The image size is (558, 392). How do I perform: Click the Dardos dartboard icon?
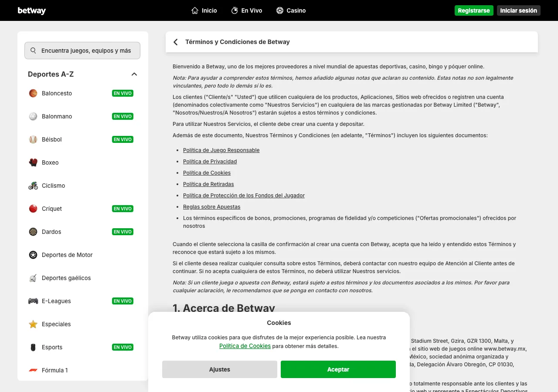(33, 232)
